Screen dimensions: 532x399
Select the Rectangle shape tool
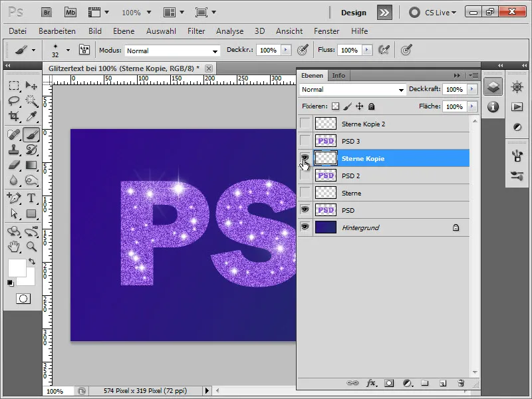31,213
